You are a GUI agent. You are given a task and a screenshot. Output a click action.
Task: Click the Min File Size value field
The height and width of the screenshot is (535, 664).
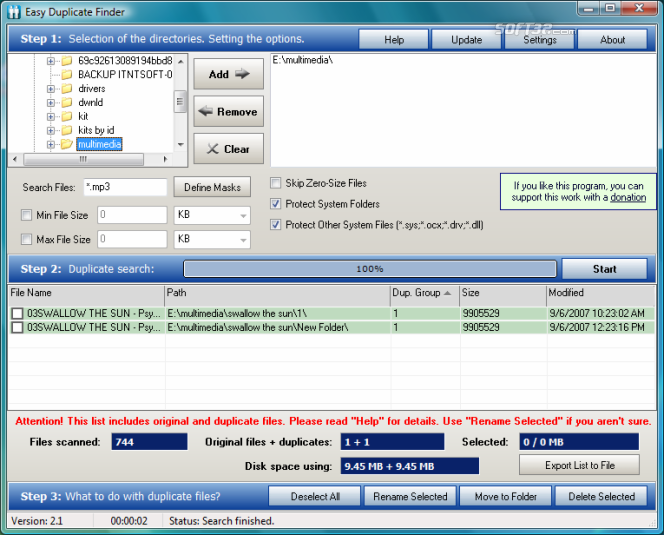click(132, 215)
